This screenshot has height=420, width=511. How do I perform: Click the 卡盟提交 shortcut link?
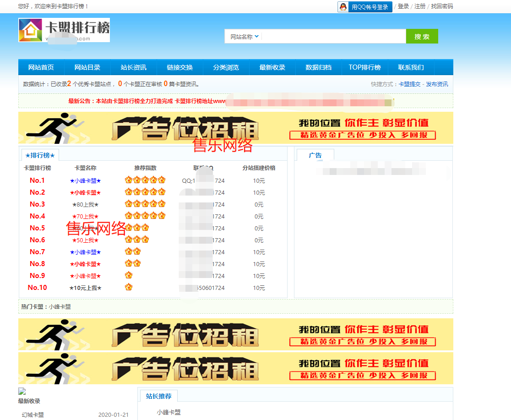coord(410,84)
